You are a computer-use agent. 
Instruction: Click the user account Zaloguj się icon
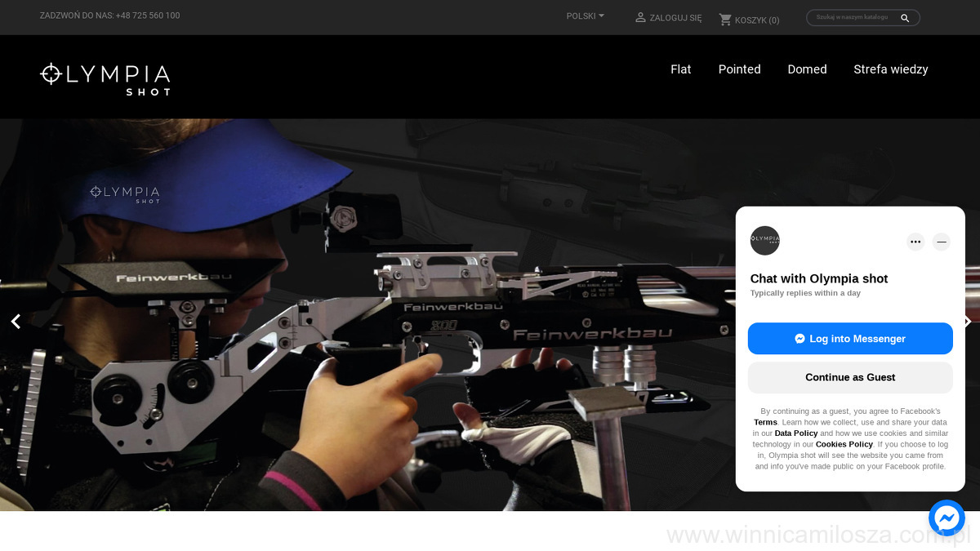click(640, 17)
